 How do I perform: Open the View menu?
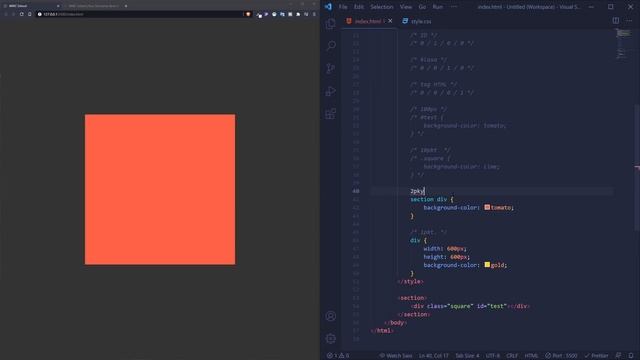(406, 7)
